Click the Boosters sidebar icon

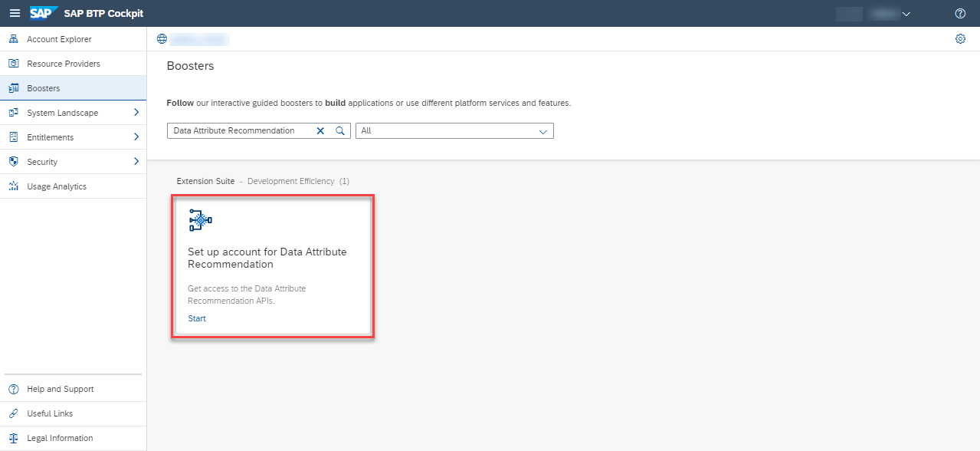coord(13,88)
